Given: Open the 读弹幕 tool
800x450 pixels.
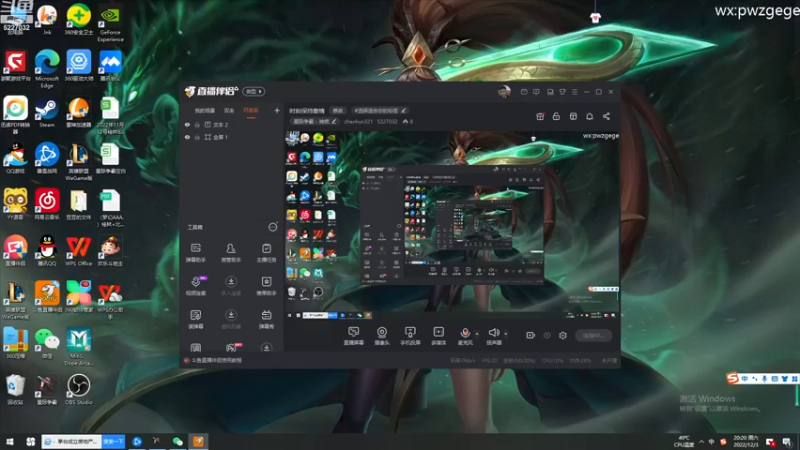Looking at the screenshot, I should [x=195, y=318].
